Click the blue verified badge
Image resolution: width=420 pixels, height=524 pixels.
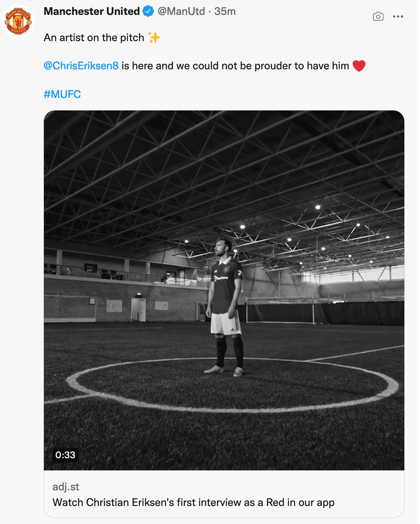pyautogui.click(x=148, y=11)
